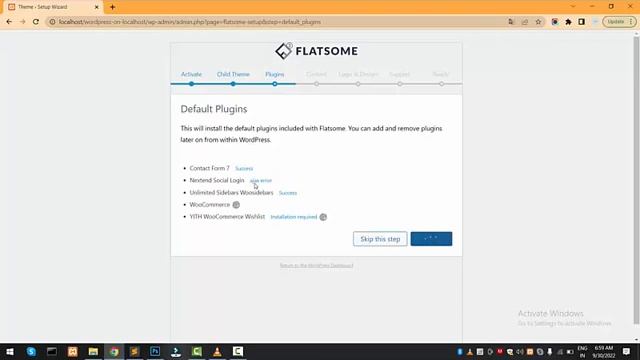Open File Explorer on the taskbar
This screenshot has height=360, width=640.
point(93,351)
